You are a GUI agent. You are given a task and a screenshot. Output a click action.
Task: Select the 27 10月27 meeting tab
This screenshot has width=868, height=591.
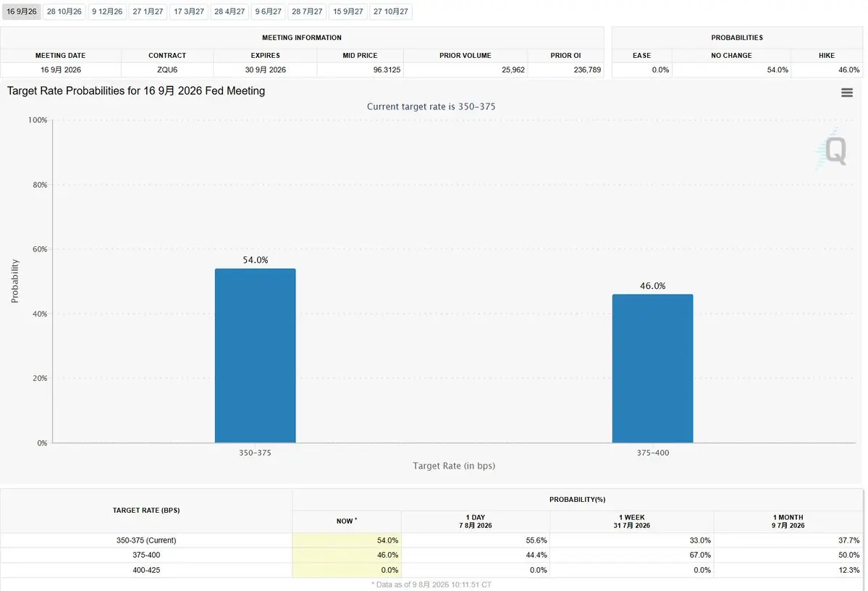coord(391,12)
